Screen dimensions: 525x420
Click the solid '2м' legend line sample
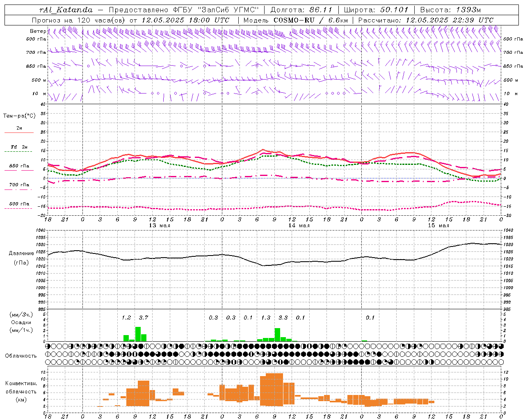pyautogui.click(x=19, y=133)
